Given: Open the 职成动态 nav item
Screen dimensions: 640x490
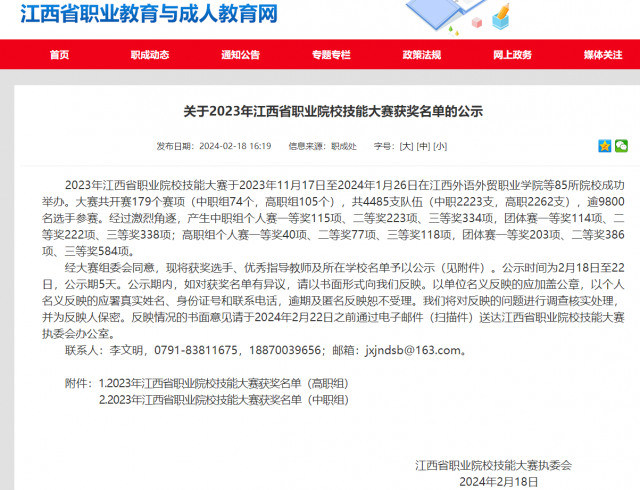Looking at the screenshot, I should point(150,55).
